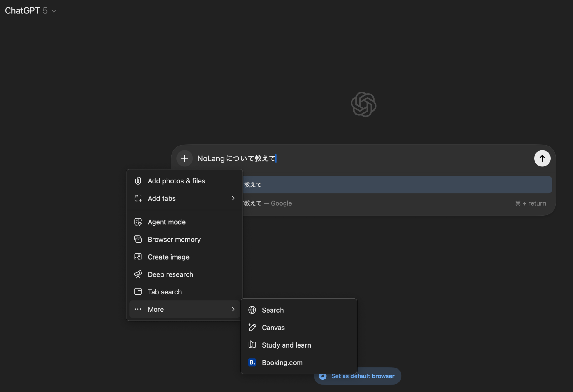The image size is (573, 392).
Task: Expand the Add tabs submenu arrow
Action: (233, 198)
